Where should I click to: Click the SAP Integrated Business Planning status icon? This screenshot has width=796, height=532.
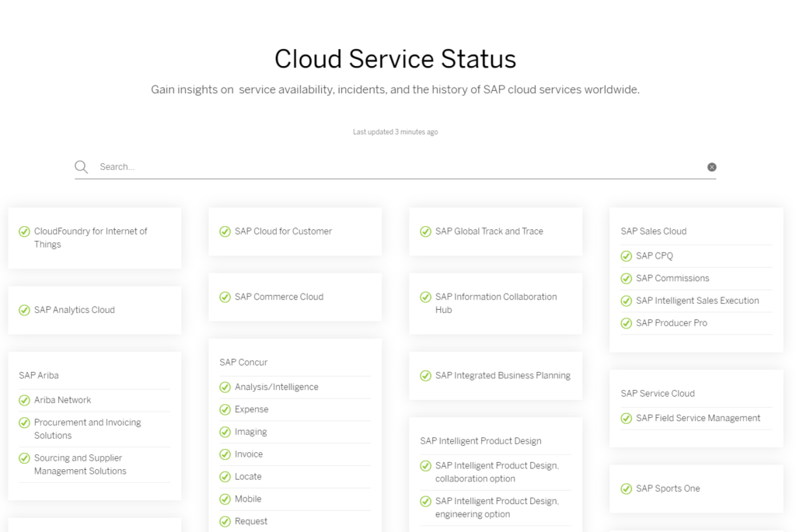click(x=425, y=376)
